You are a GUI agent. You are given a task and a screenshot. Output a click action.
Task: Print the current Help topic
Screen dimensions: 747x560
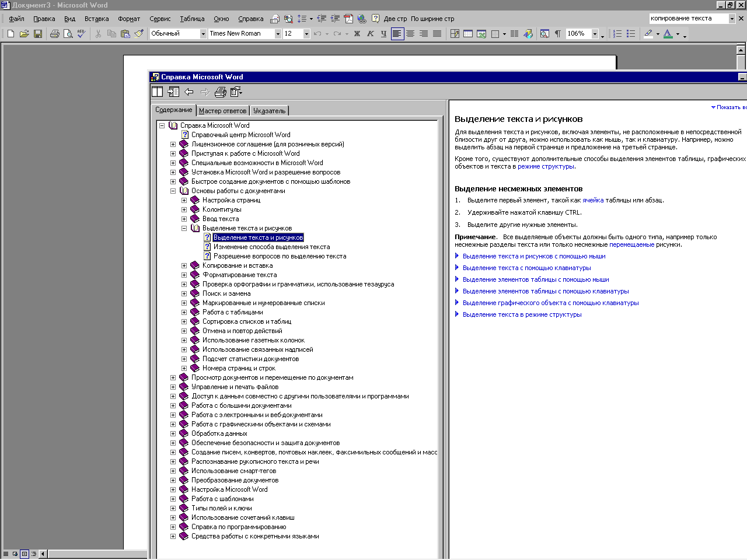[x=221, y=92]
